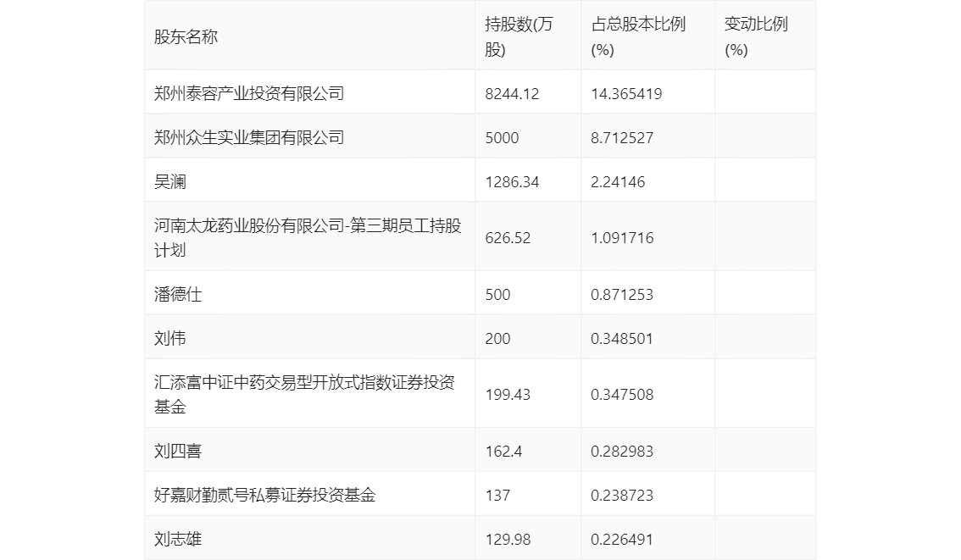Click the 占总股本比例(%) column header

[x=638, y=36]
